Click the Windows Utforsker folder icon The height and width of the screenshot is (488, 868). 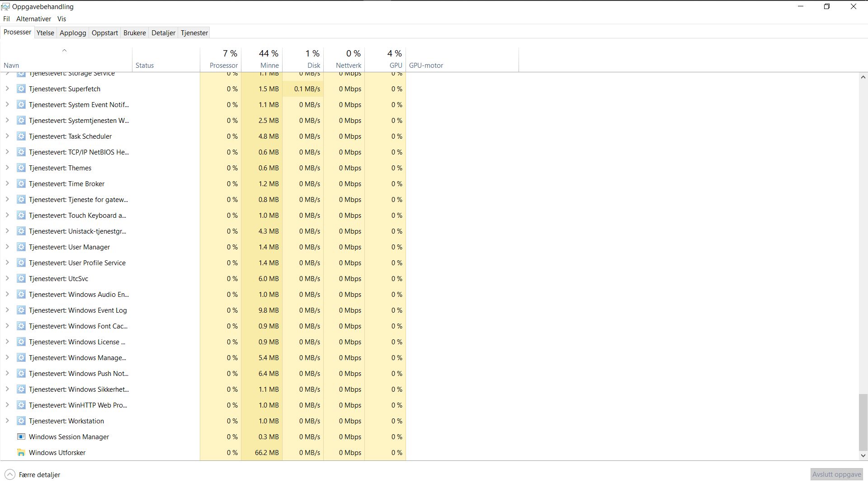tap(21, 453)
